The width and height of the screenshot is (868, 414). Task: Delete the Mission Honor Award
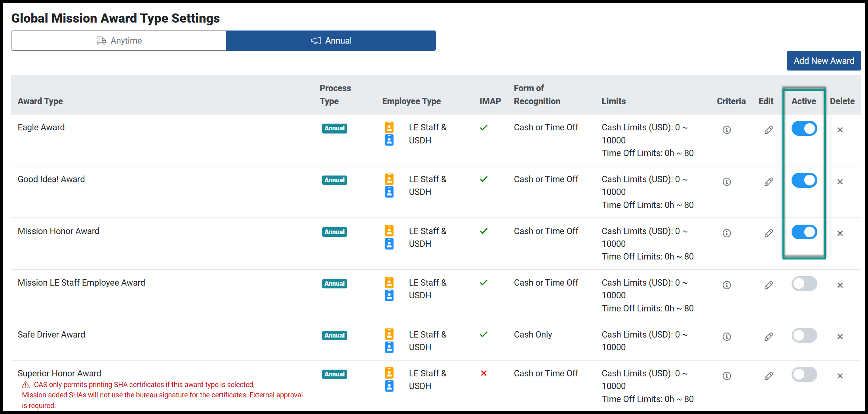pyautogui.click(x=840, y=233)
